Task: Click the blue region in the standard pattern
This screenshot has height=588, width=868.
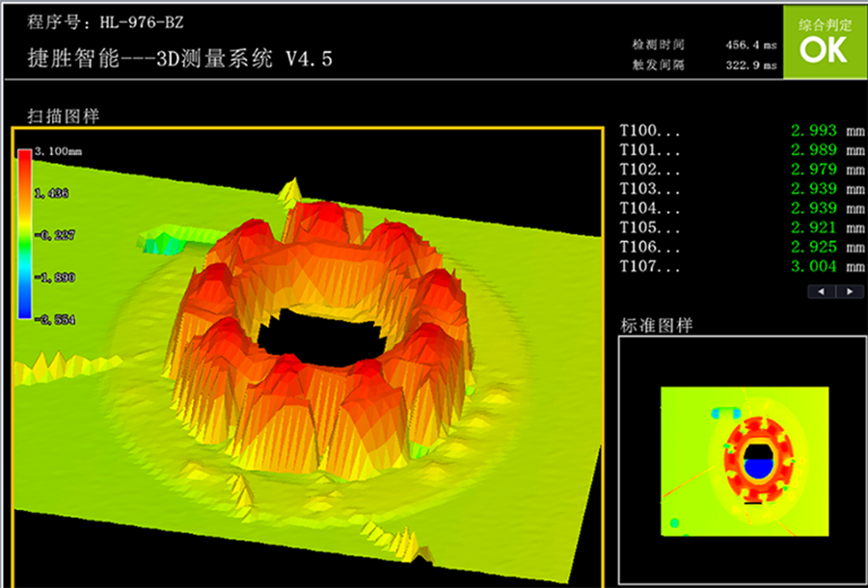Action: point(758,469)
